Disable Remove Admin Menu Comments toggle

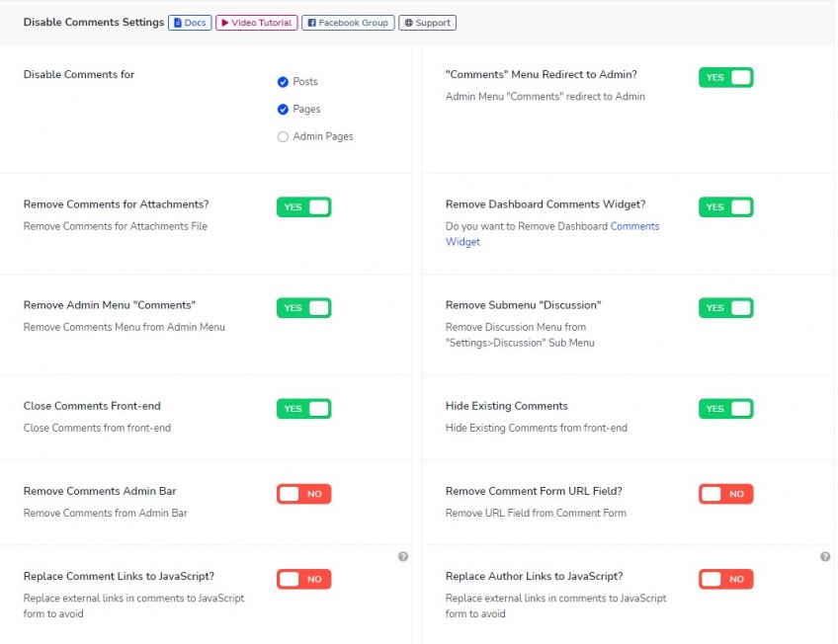(303, 308)
